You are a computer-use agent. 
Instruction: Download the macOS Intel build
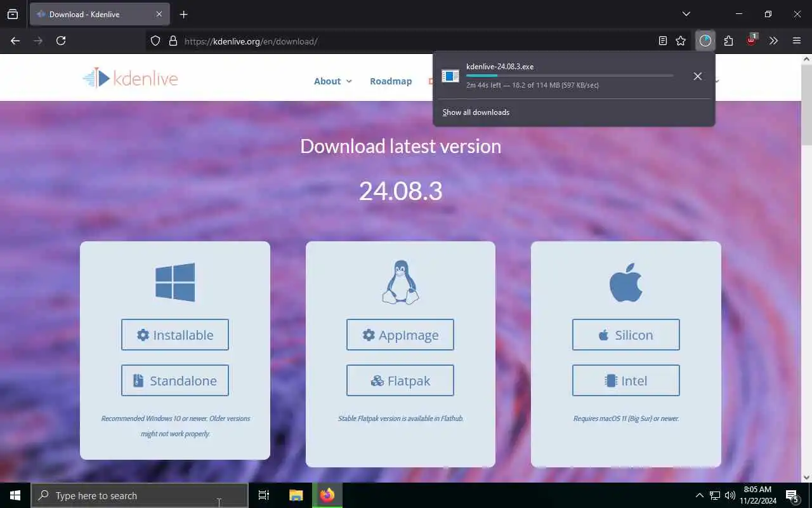pyautogui.click(x=626, y=380)
